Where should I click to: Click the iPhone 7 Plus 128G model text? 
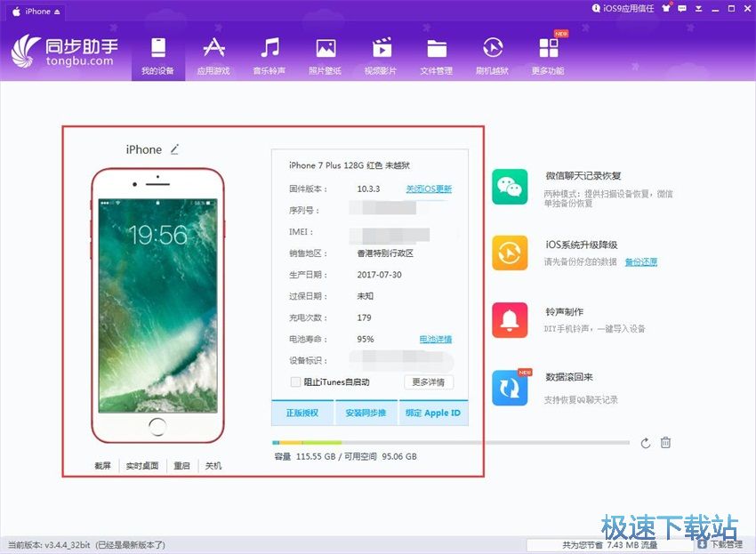[x=350, y=165]
